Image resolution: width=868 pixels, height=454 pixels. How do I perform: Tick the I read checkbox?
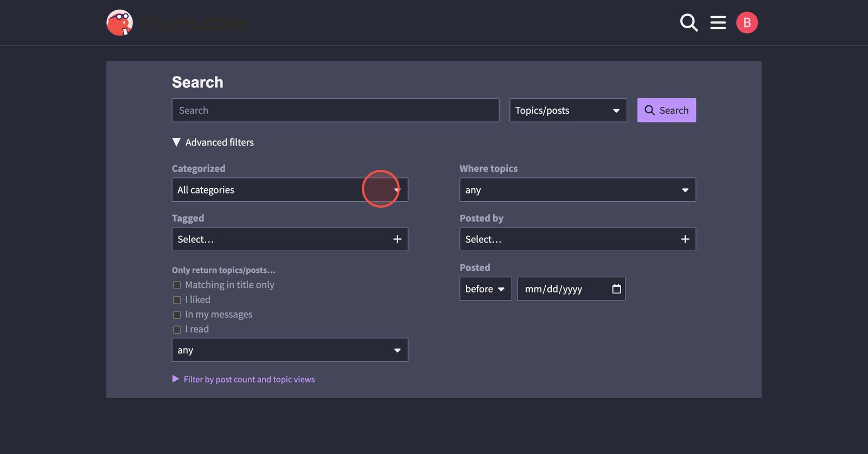pyautogui.click(x=177, y=329)
